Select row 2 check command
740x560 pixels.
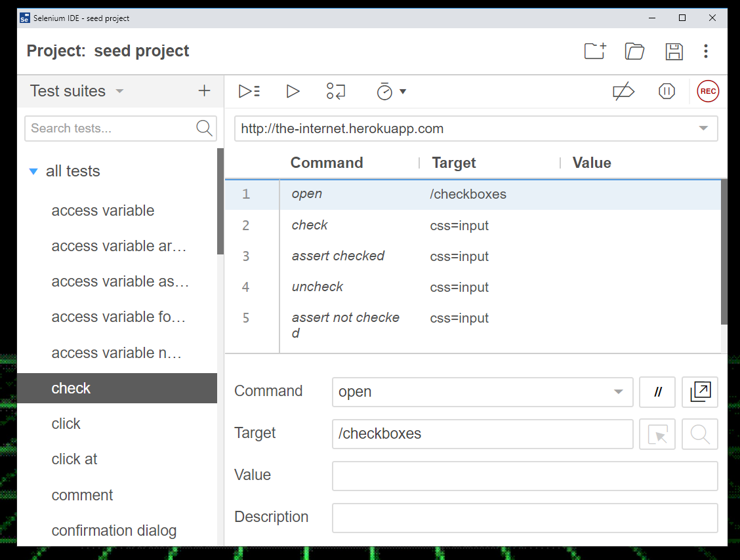pos(473,226)
